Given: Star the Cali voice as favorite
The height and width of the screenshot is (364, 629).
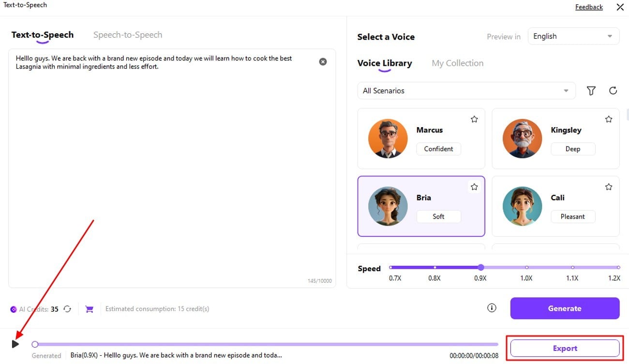Looking at the screenshot, I should 609,187.
